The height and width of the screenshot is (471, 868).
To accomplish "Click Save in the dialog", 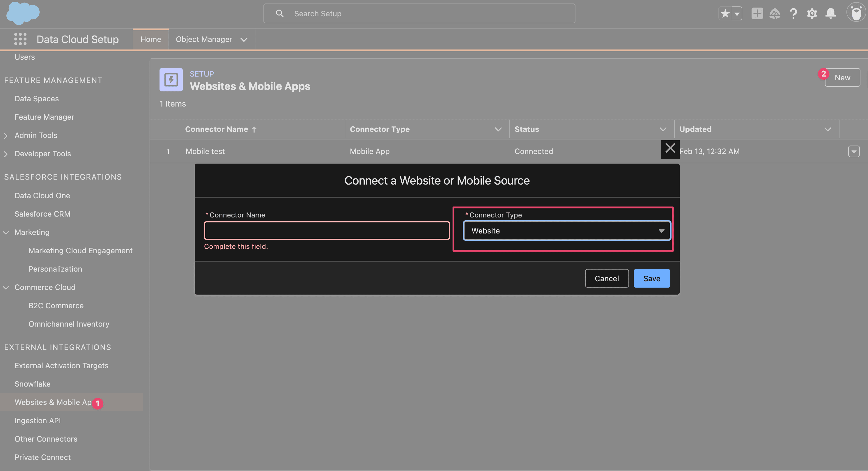I will tap(651, 278).
